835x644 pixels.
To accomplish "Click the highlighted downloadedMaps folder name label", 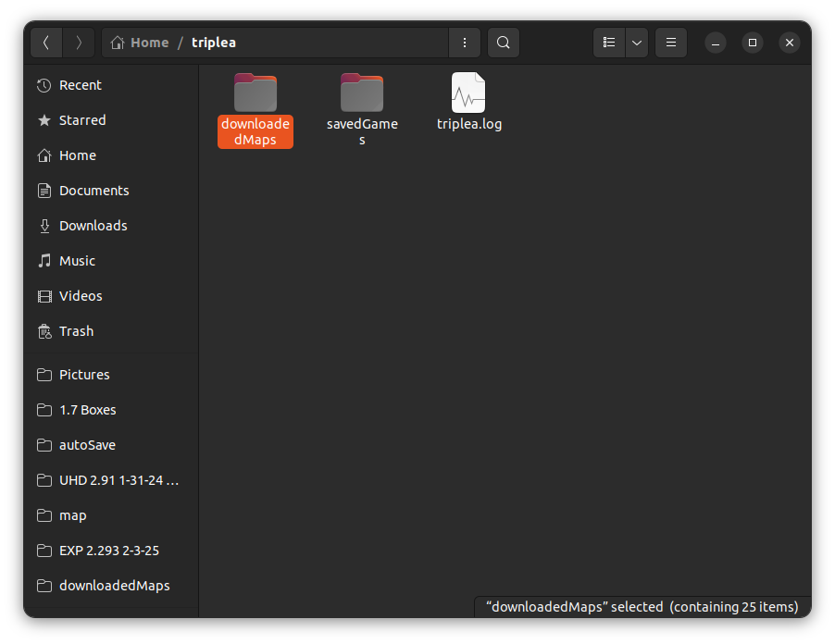I will (255, 131).
